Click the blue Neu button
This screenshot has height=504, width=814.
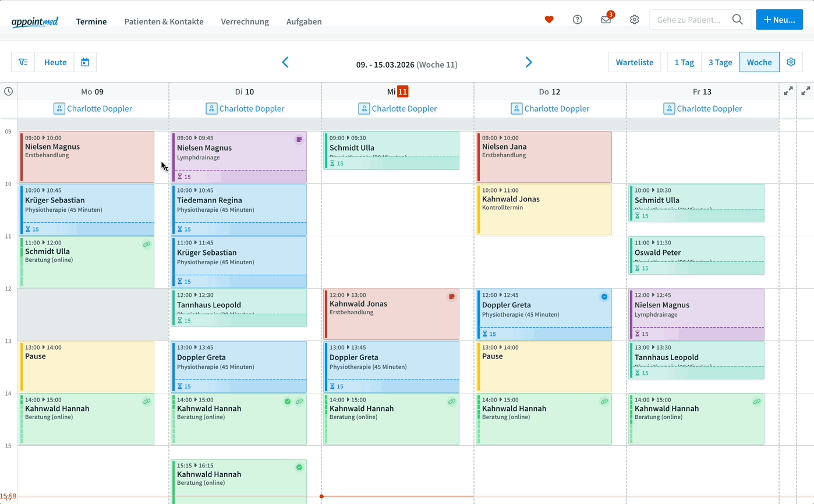point(779,20)
